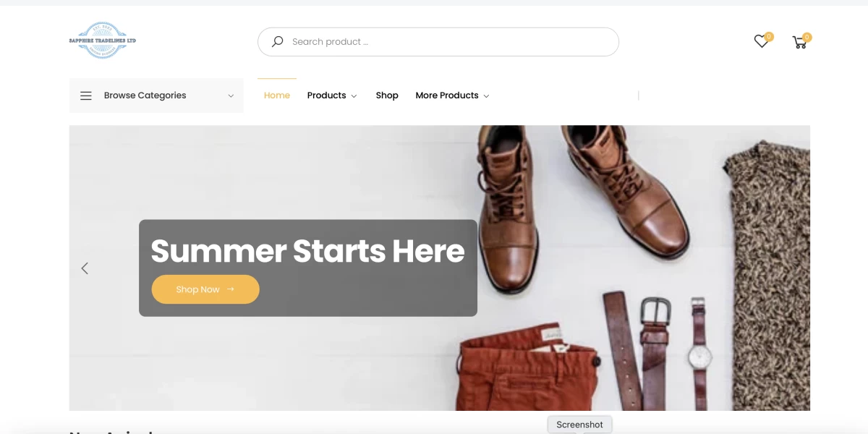This screenshot has height=434, width=868.
Task: Go to the Home menu item
Action: (277, 95)
